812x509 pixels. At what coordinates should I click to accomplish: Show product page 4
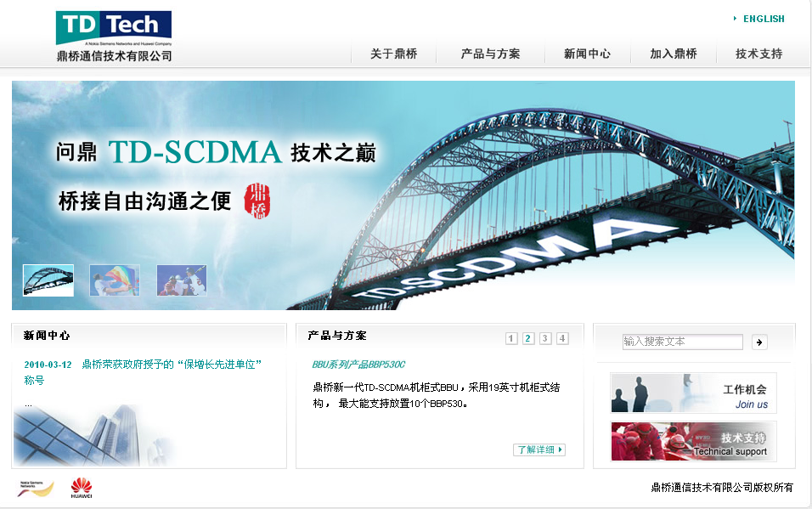[562, 338]
